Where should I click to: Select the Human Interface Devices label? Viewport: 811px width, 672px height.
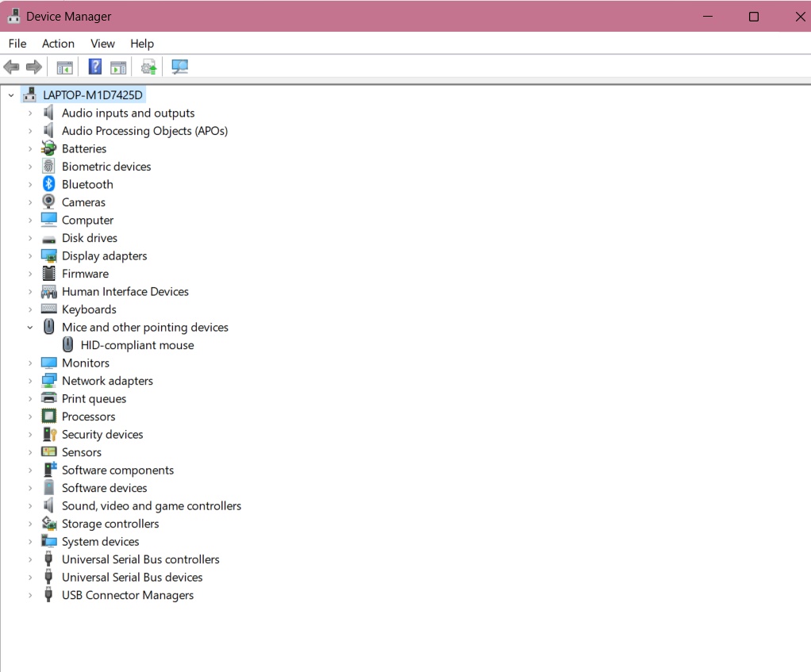tap(125, 291)
